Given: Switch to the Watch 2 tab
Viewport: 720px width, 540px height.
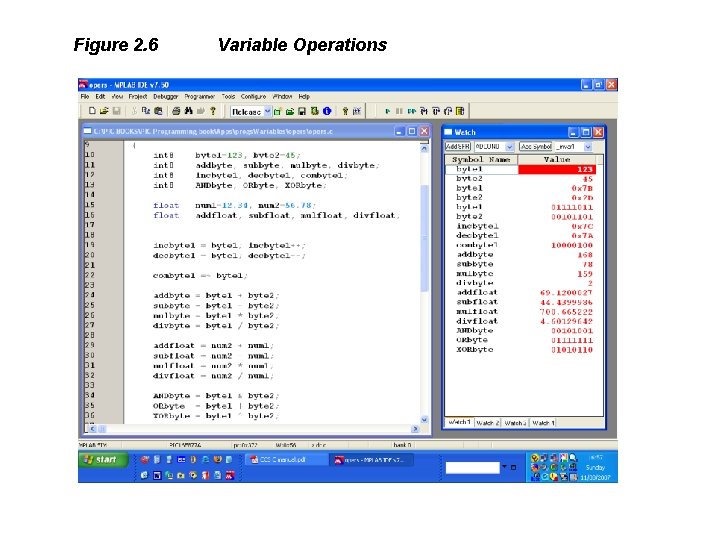Looking at the screenshot, I should pyautogui.click(x=488, y=423).
